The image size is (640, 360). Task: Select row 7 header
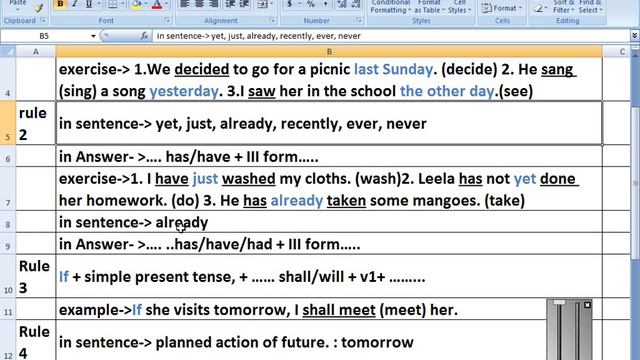click(8, 189)
